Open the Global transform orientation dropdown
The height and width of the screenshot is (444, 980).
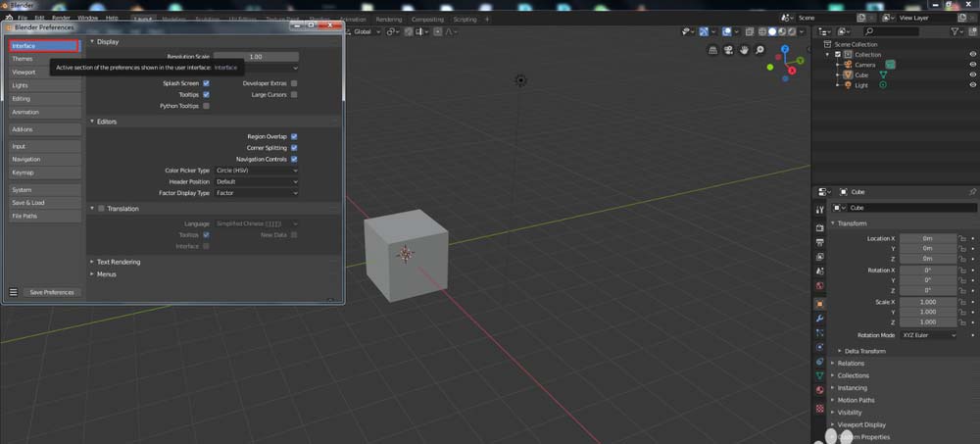[x=363, y=32]
